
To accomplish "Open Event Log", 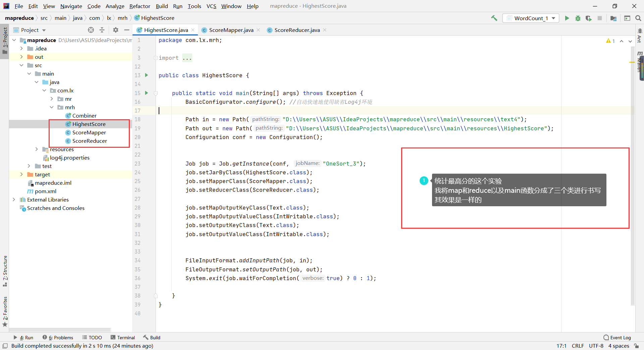I will click(x=617, y=338).
